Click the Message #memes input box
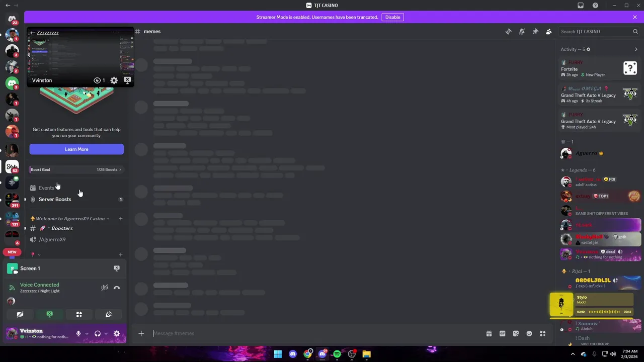This screenshot has width=644, height=362. point(316,333)
